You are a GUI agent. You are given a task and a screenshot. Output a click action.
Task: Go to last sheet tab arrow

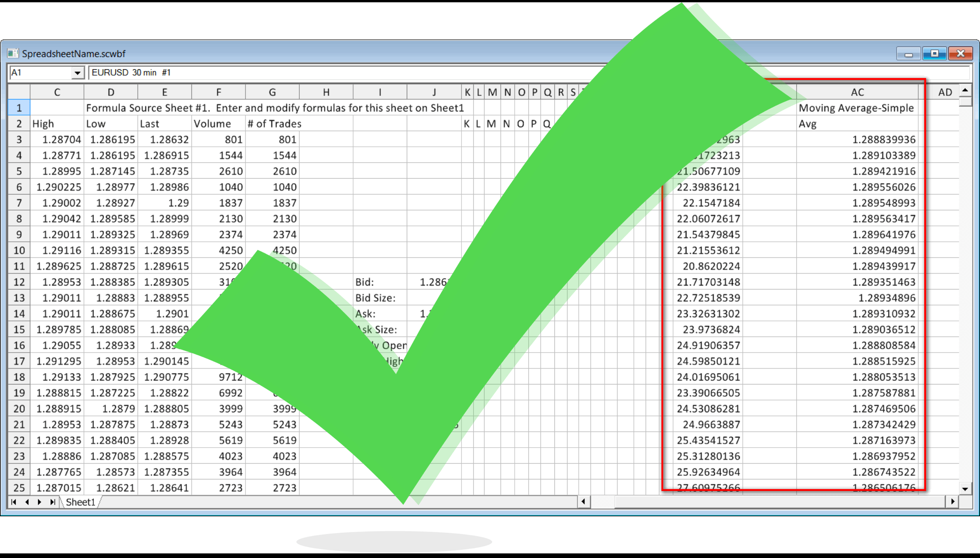pos(53,502)
